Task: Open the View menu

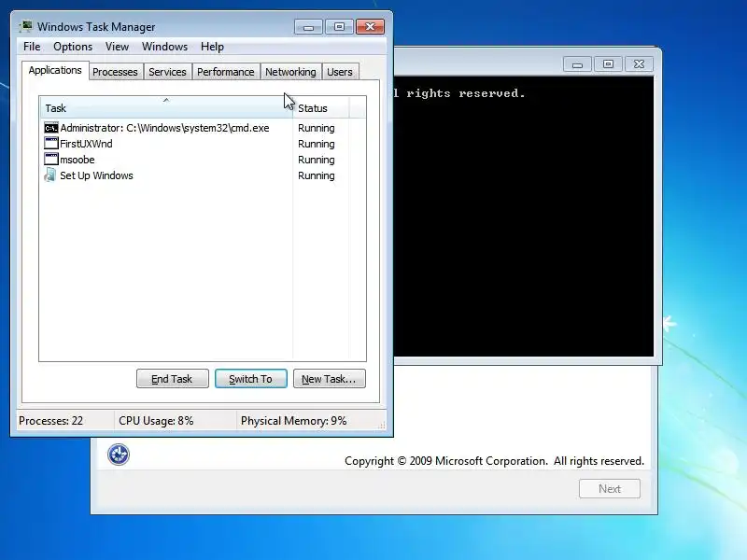Action: [118, 47]
